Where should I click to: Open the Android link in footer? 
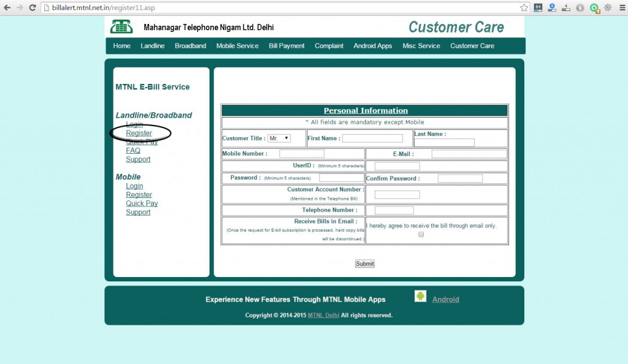pyautogui.click(x=446, y=300)
